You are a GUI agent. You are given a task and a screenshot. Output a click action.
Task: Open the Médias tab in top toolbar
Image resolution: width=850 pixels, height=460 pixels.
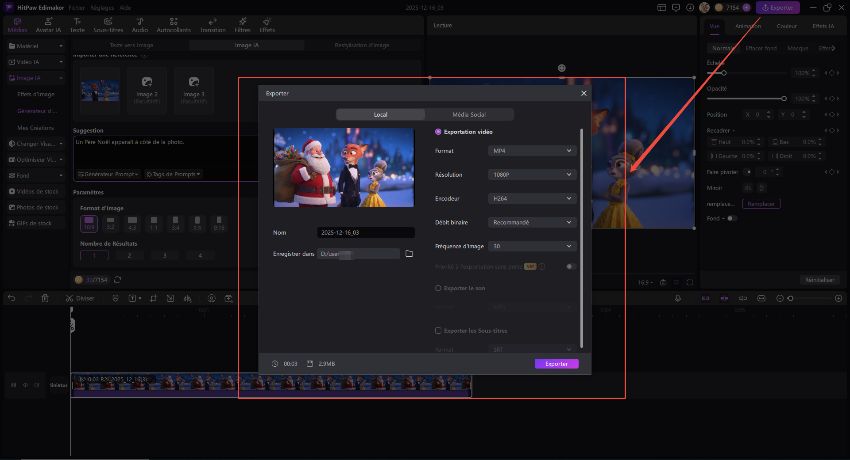[x=17, y=25]
